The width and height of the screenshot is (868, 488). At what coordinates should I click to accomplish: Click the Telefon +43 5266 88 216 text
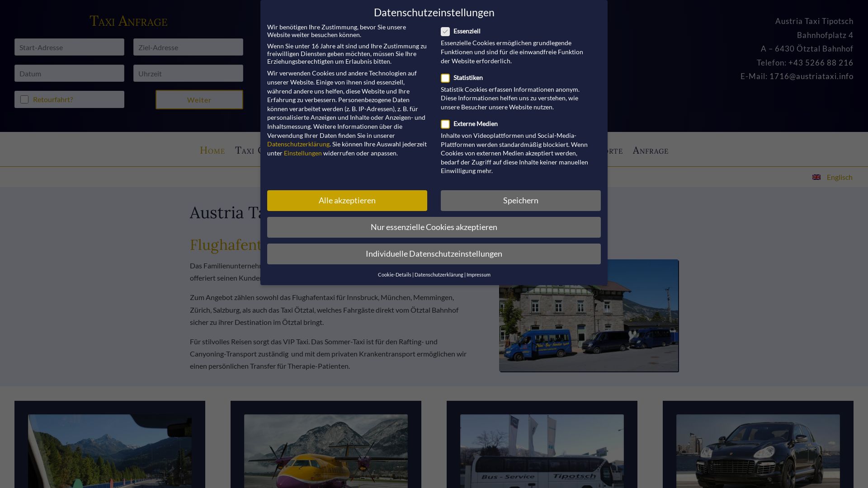805,63
